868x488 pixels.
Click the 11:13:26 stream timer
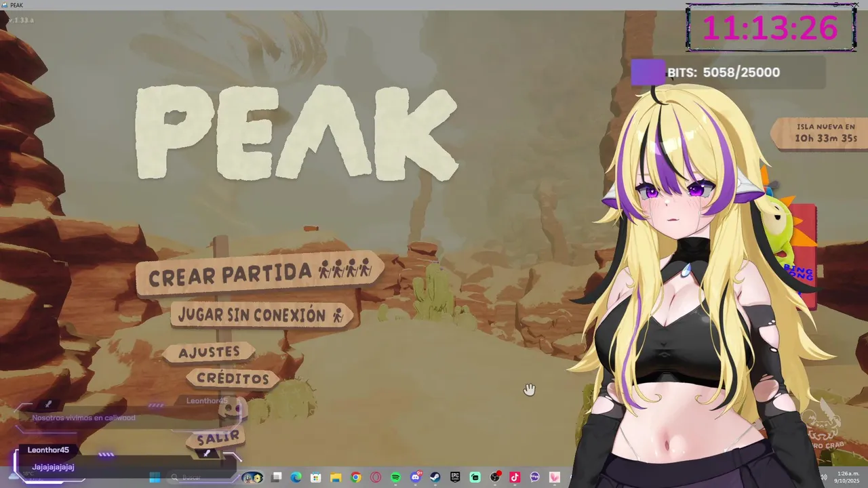pos(770,28)
